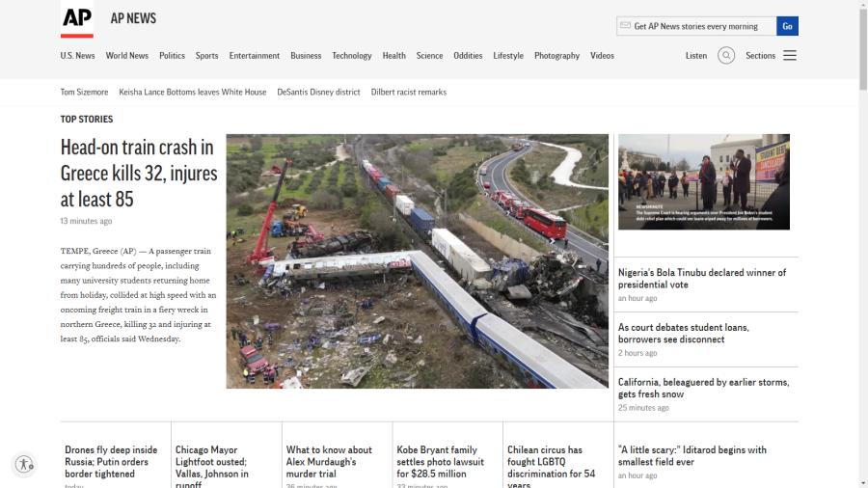Open Oddities section
This screenshot has height=488, width=868.
click(x=468, y=55)
